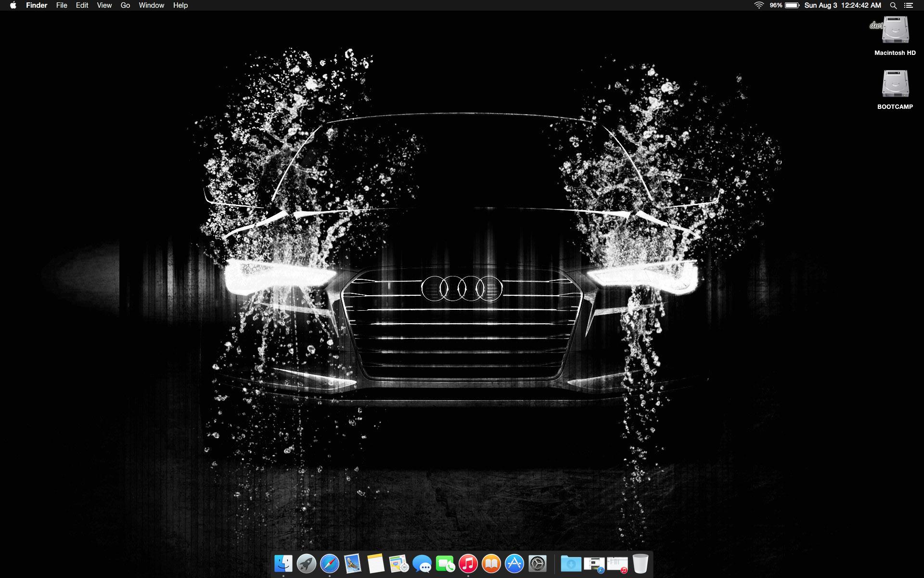Screen dimensions: 924x578
Task: Click the Wi-Fi status icon
Action: [759, 5]
